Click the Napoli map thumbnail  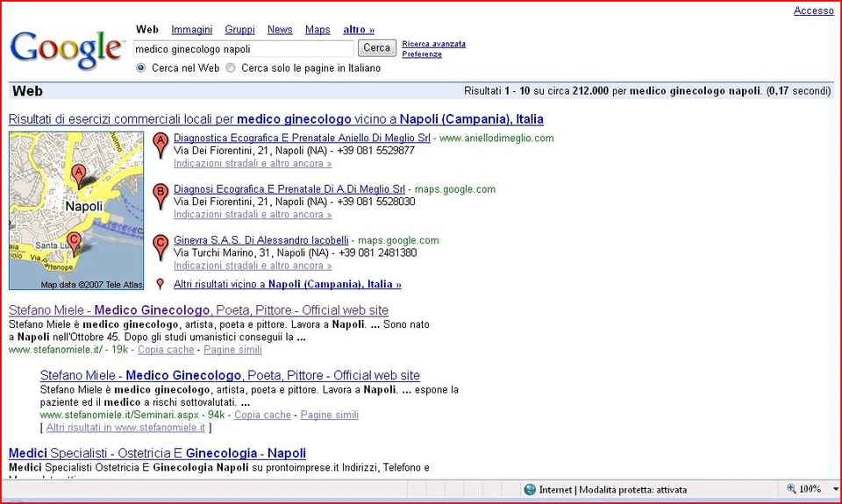tap(76, 211)
